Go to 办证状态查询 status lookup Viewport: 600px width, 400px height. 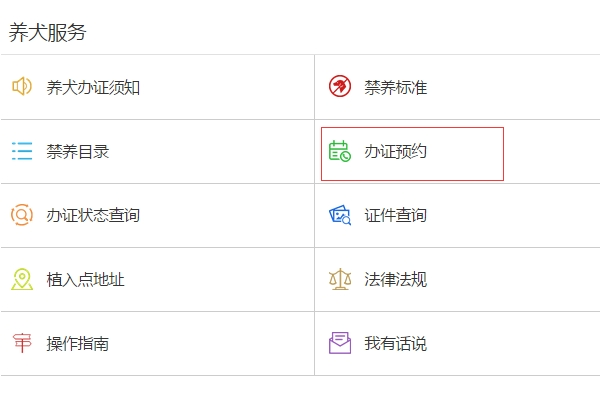[x=93, y=215]
